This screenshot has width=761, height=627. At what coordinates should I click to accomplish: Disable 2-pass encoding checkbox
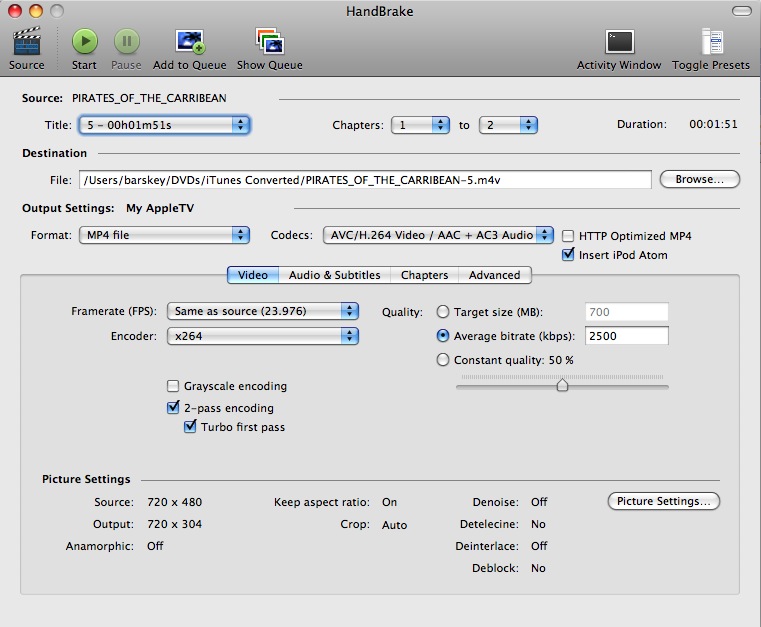(173, 408)
